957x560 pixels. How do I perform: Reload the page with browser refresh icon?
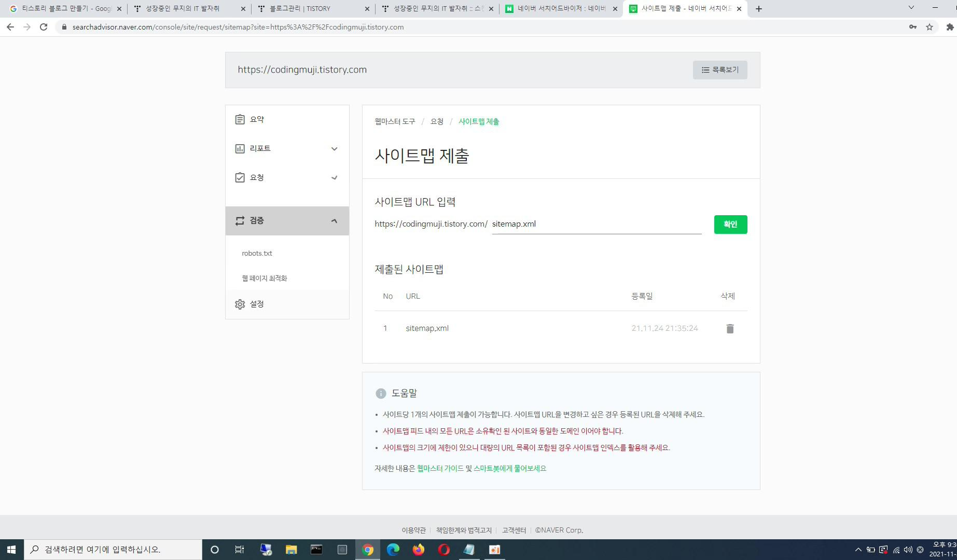(44, 27)
